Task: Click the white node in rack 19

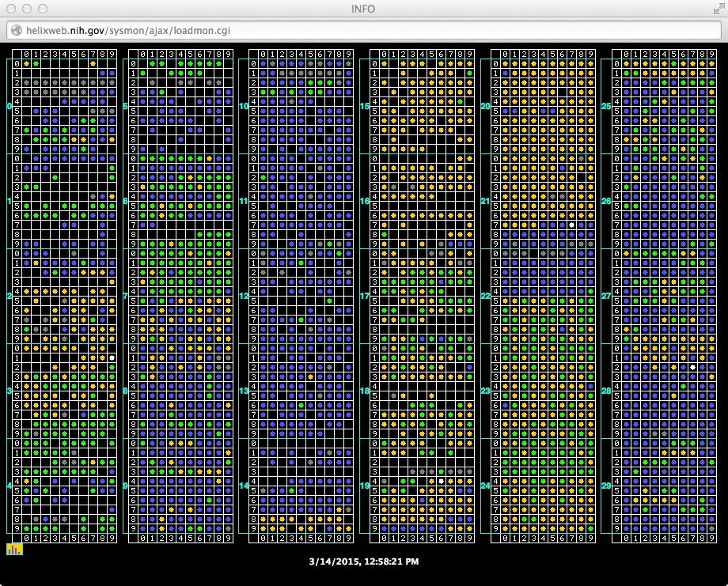Action: tap(441, 481)
